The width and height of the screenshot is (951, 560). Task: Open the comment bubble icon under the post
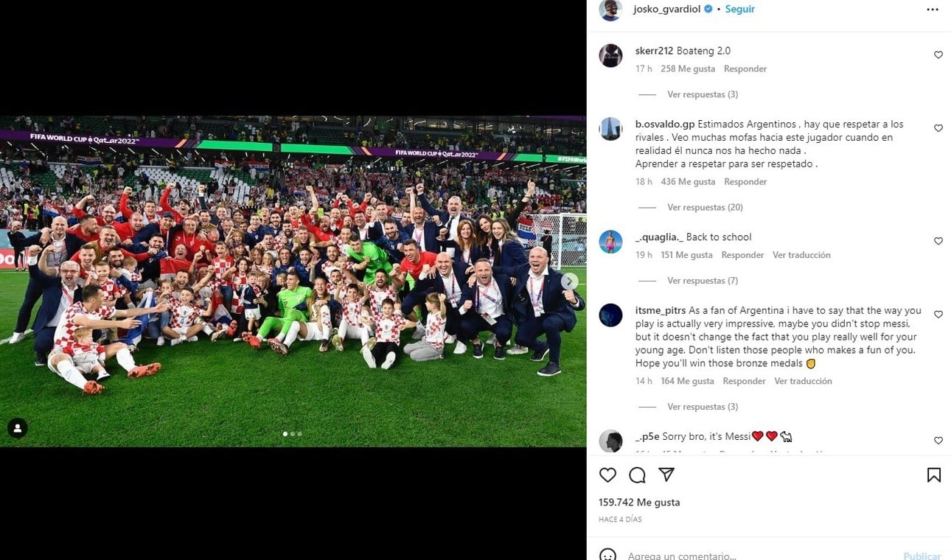[x=637, y=475]
